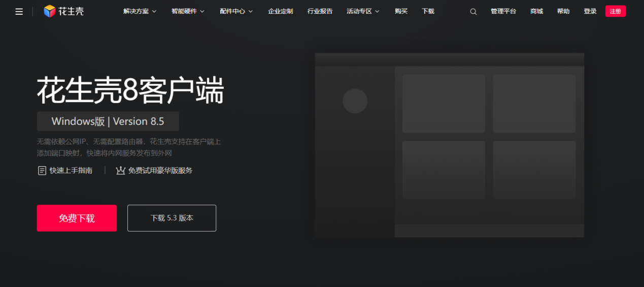
Task: Expand the 配件中心 dropdown menu
Action: click(x=236, y=11)
